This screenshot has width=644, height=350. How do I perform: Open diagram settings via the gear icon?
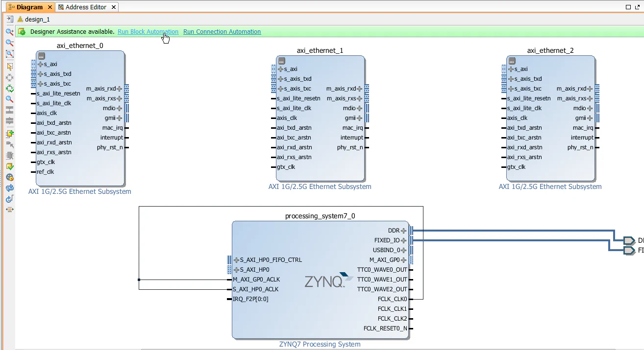pyautogui.click(x=9, y=177)
